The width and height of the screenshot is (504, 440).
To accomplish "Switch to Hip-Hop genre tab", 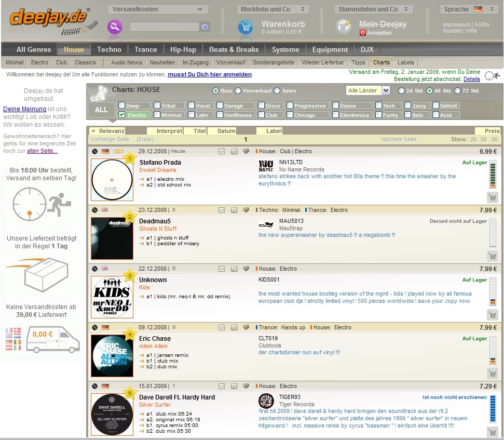I will (x=183, y=49).
